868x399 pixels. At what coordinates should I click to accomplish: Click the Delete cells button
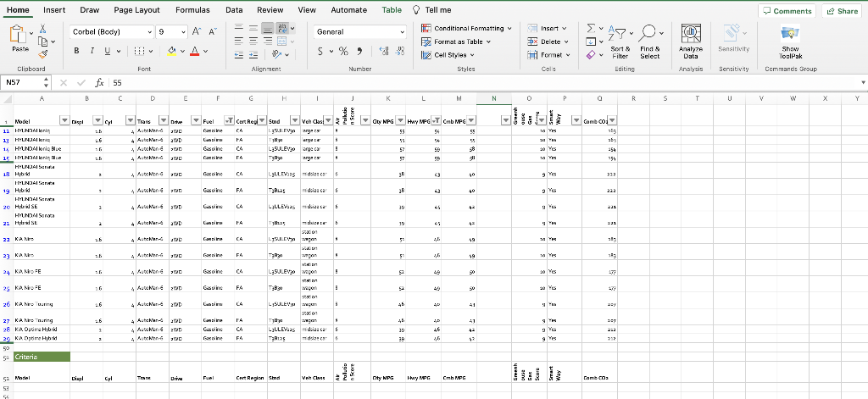[548, 42]
